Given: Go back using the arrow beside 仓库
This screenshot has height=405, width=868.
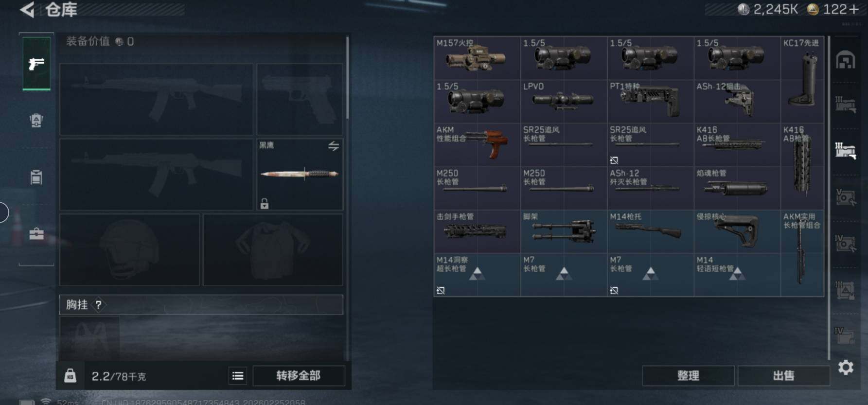Looking at the screenshot, I should coord(28,9).
